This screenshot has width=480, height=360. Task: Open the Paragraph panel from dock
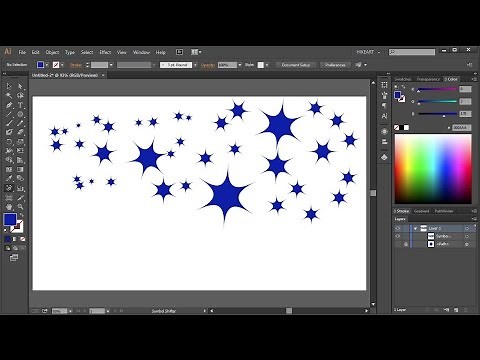384,106
